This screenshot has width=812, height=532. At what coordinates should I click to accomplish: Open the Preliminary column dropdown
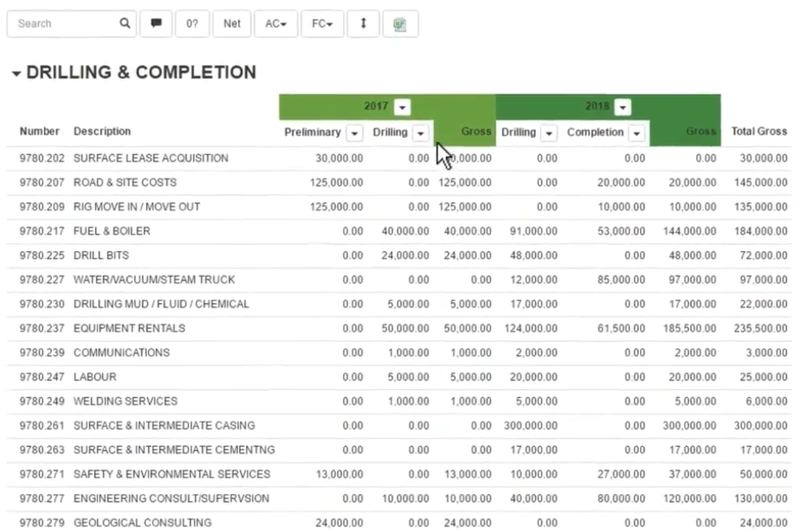354,133
